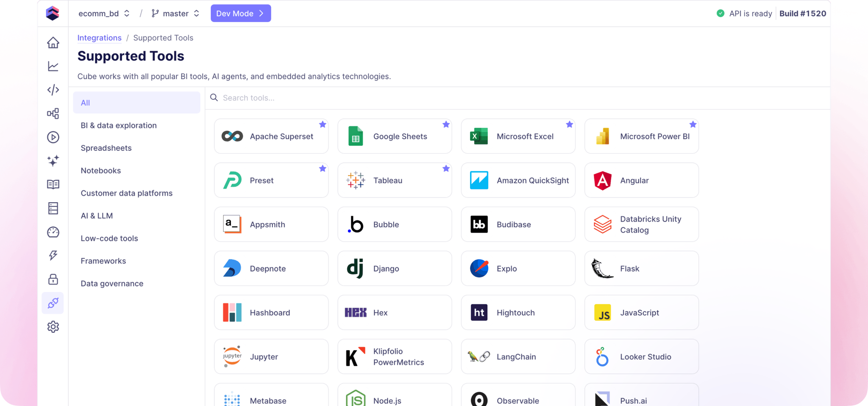868x406 pixels.
Task: Open the ecomm_bd deployment dropdown
Action: pos(104,13)
